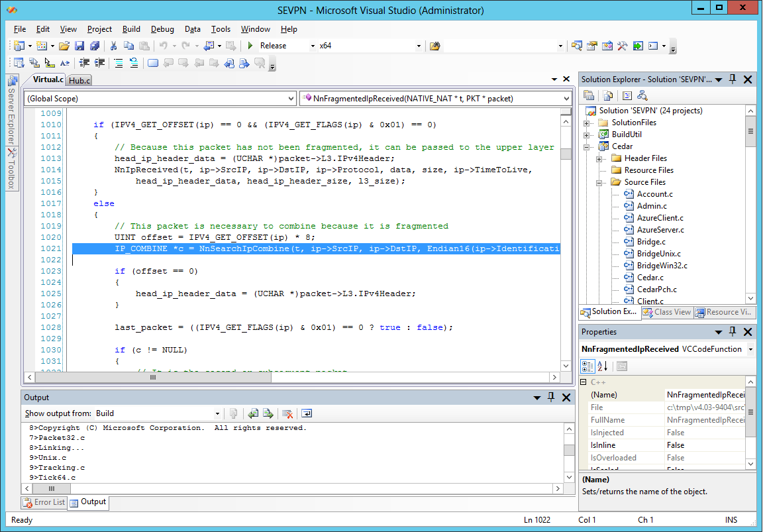Click the Undo icon

coord(163,46)
